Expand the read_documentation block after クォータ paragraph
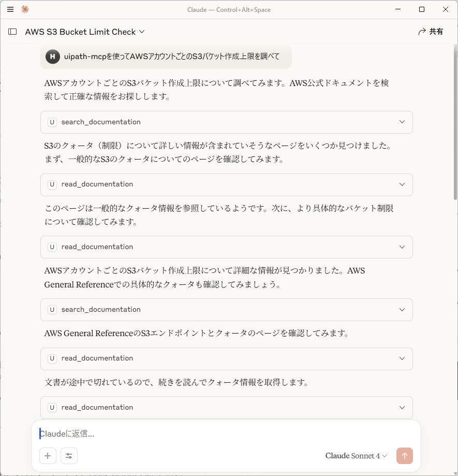This screenshot has height=476, width=458. pyautogui.click(x=227, y=184)
